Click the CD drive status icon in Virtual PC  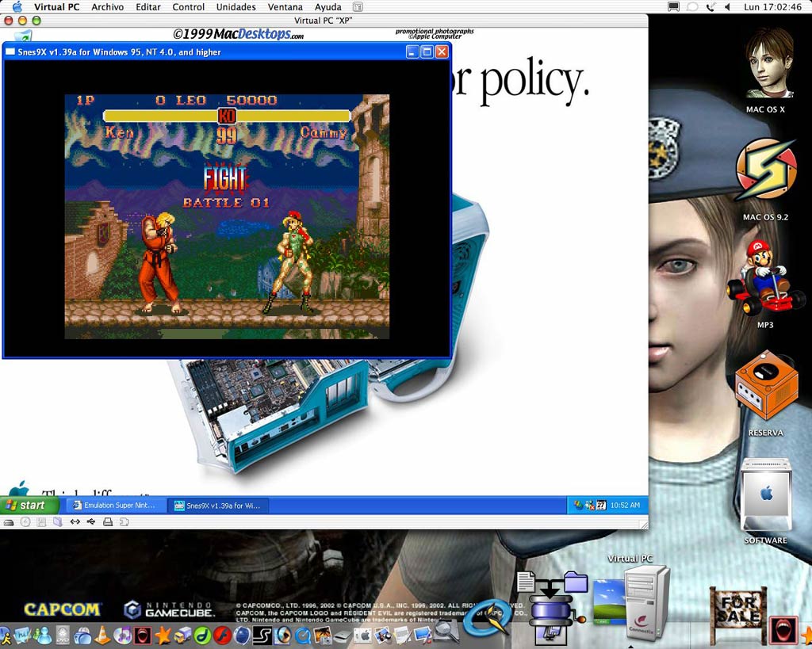pyautogui.click(x=25, y=521)
